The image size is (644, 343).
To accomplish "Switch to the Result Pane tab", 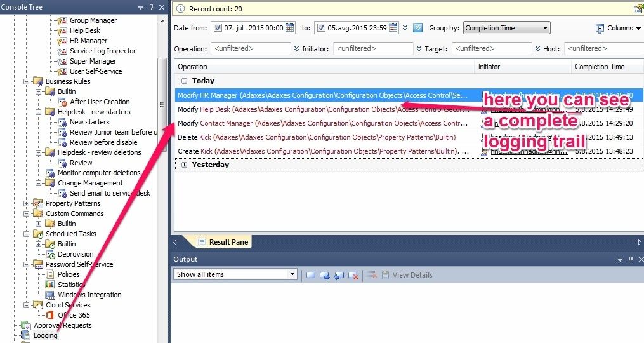I will 223,242.
